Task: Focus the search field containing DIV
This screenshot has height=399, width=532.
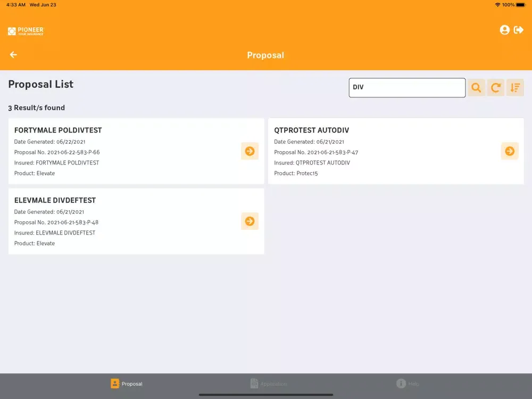Action: pos(407,88)
